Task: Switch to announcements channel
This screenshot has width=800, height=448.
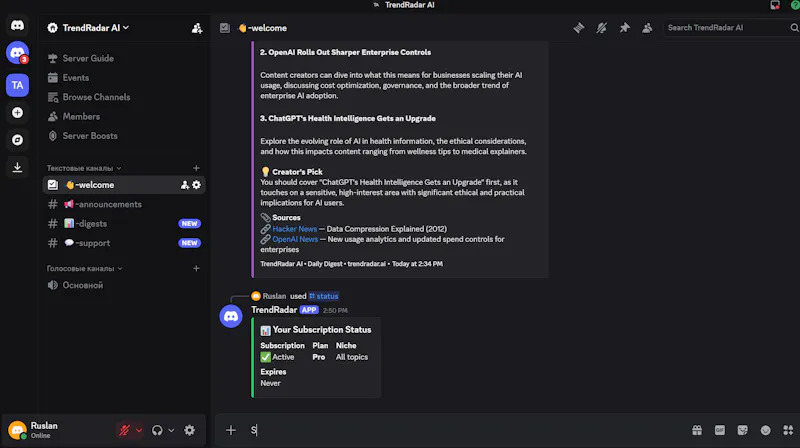Action: pyautogui.click(x=124, y=204)
